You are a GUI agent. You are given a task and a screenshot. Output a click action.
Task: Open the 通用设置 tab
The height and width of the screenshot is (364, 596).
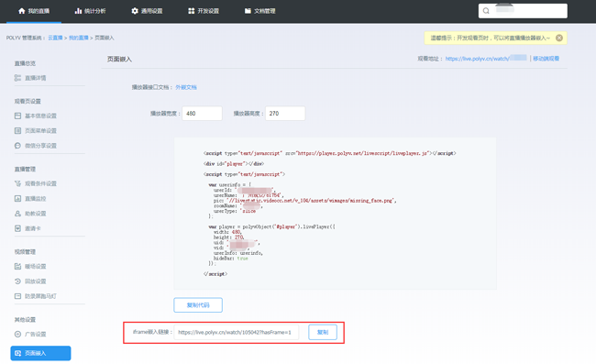[x=147, y=11]
